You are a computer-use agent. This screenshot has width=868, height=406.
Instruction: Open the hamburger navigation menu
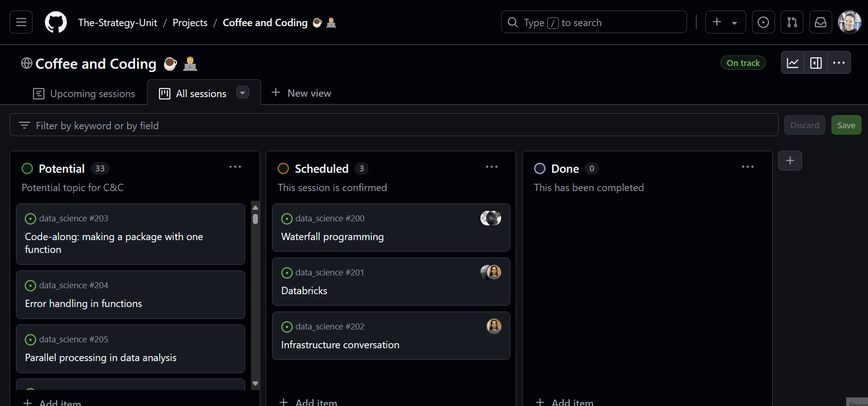click(21, 22)
